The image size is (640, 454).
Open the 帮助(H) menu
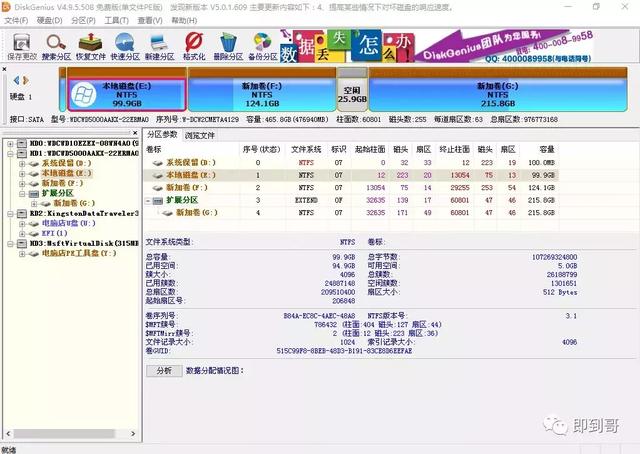(x=184, y=20)
